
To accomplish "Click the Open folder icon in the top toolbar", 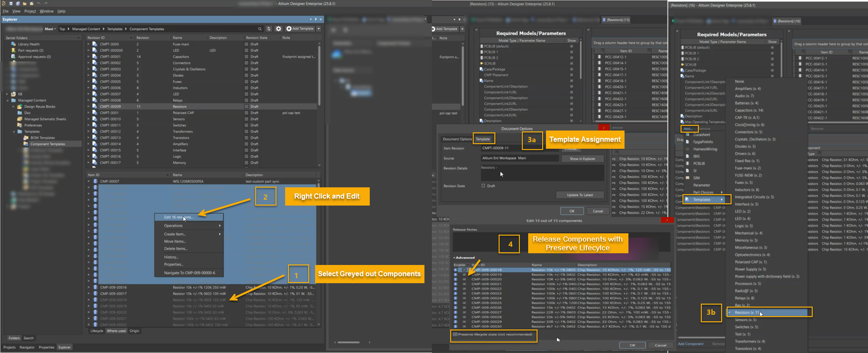I will click(x=25, y=3).
